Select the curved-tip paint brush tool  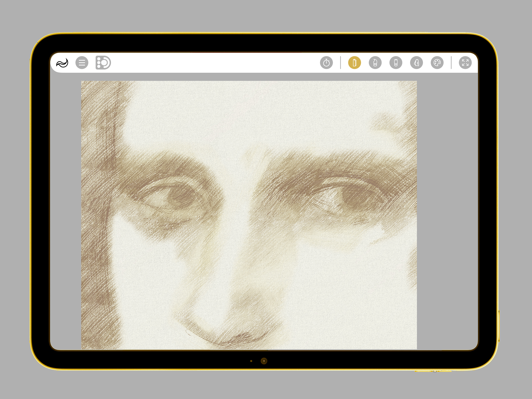pyautogui.click(x=375, y=63)
